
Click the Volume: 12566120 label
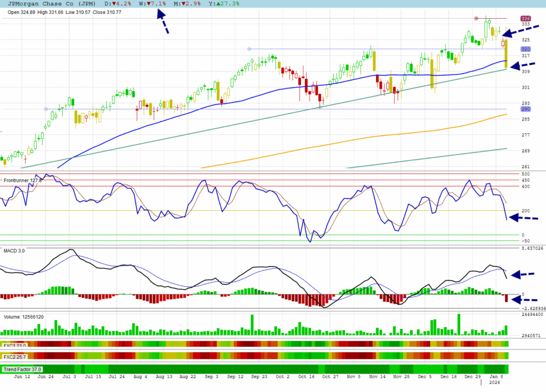tap(24, 317)
